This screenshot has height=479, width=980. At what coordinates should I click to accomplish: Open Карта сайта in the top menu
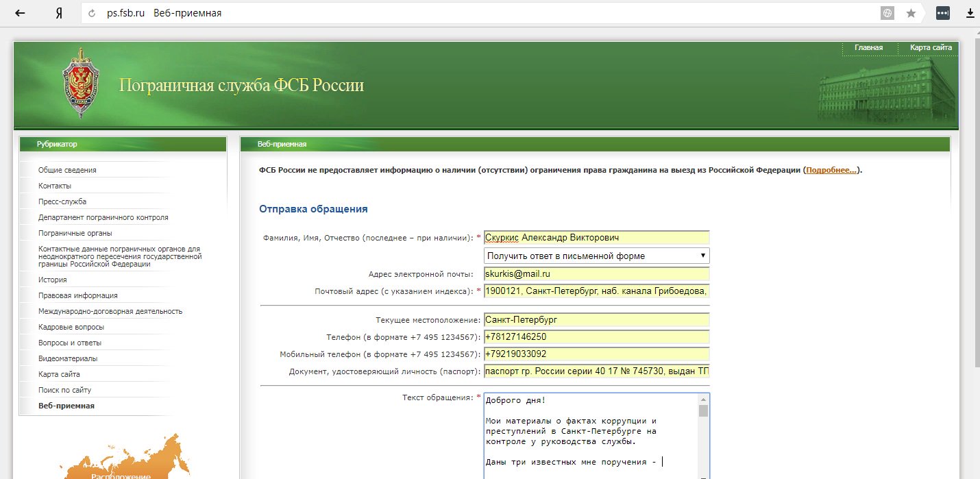click(931, 48)
